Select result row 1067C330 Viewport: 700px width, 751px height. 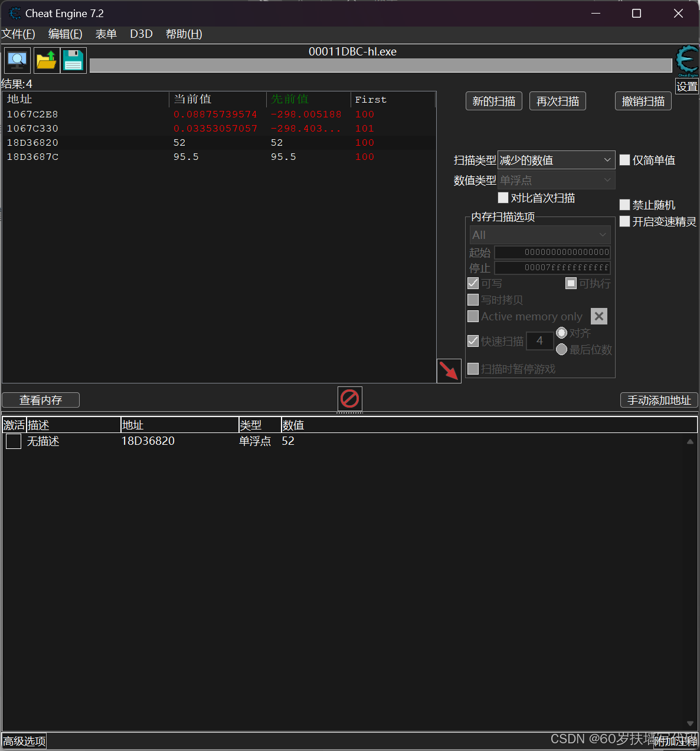pos(219,129)
